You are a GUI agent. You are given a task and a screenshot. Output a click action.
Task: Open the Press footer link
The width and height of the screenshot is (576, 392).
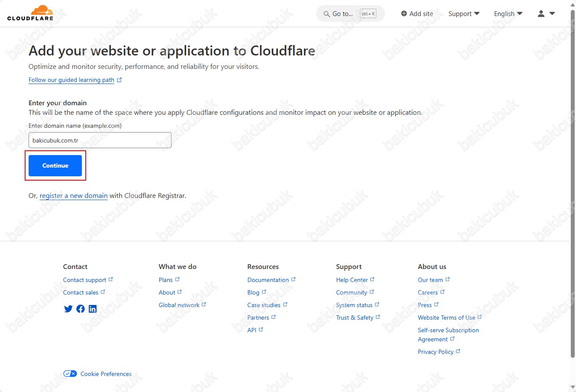click(x=425, y=305)
